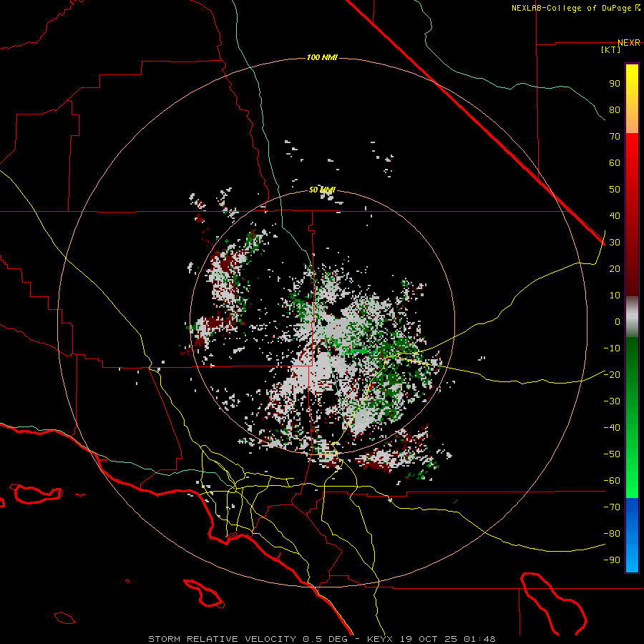Screen dimensions: 644x644
Task: Click the 30 value on velocity scale
Action: [x=615, y=243]
